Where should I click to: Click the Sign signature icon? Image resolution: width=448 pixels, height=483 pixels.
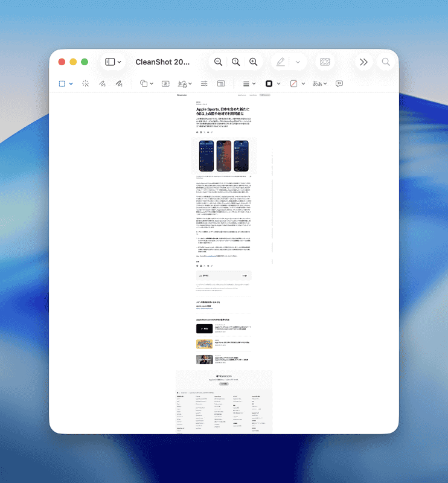point(182,83)
